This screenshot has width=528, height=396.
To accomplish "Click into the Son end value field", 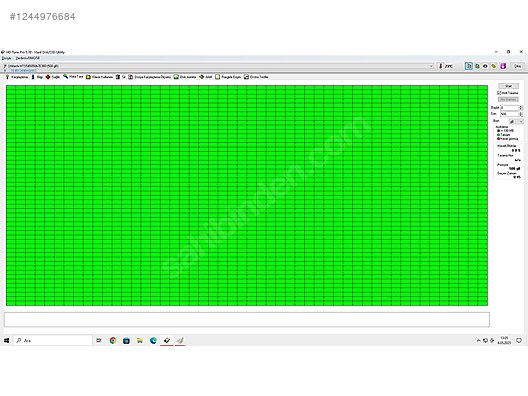I will pos(509,114).
